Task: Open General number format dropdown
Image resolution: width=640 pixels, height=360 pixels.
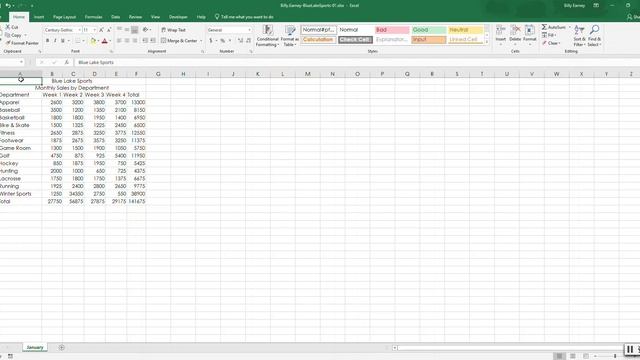Action: coord(249,30)
